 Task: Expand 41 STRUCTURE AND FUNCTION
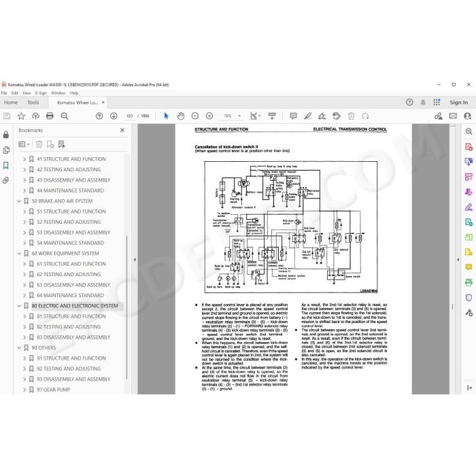(24, 159)
